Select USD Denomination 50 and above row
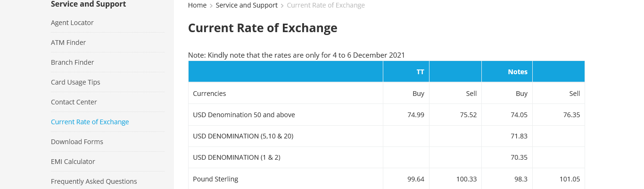Screen dimensions: 644x189 pos(244,115)
